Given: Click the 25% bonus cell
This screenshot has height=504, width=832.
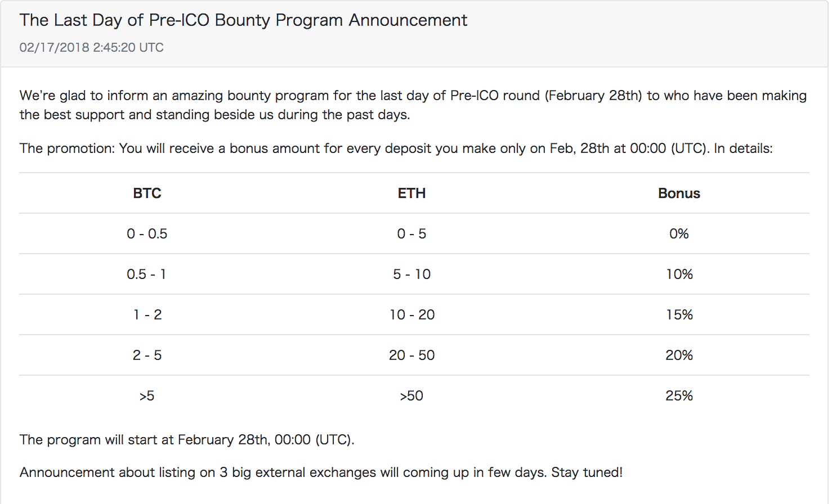Looking at the screenshot, I should click(x=679, y=396).
